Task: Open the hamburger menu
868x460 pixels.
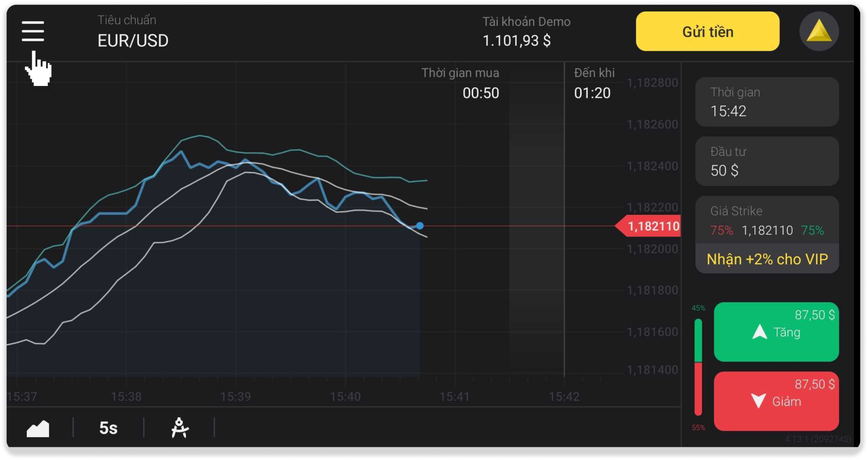Action: click(x=33, y=31)
